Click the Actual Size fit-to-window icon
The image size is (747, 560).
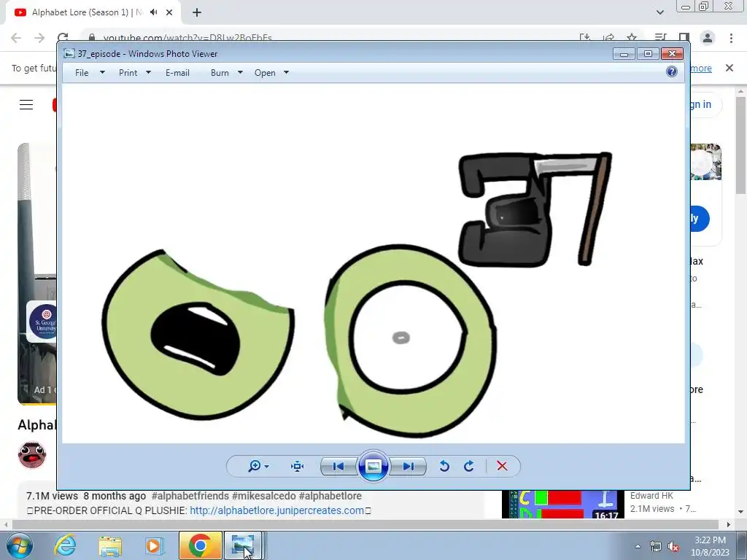298,466
